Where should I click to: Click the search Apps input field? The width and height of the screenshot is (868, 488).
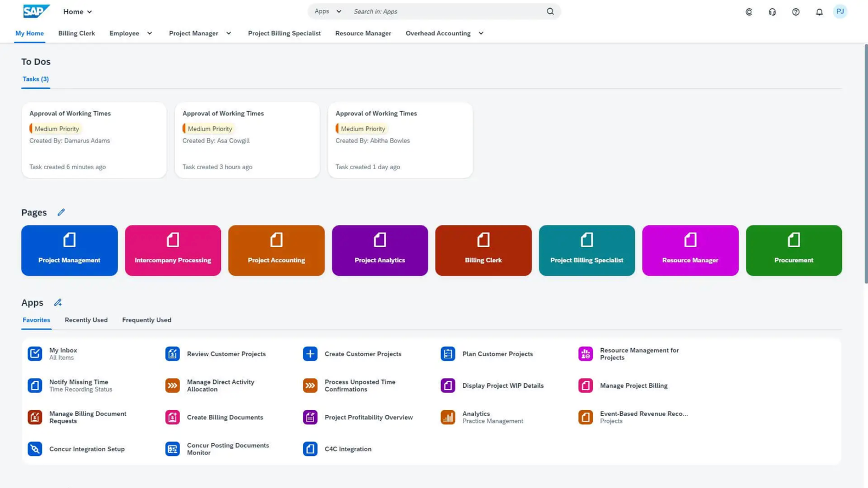445,11
